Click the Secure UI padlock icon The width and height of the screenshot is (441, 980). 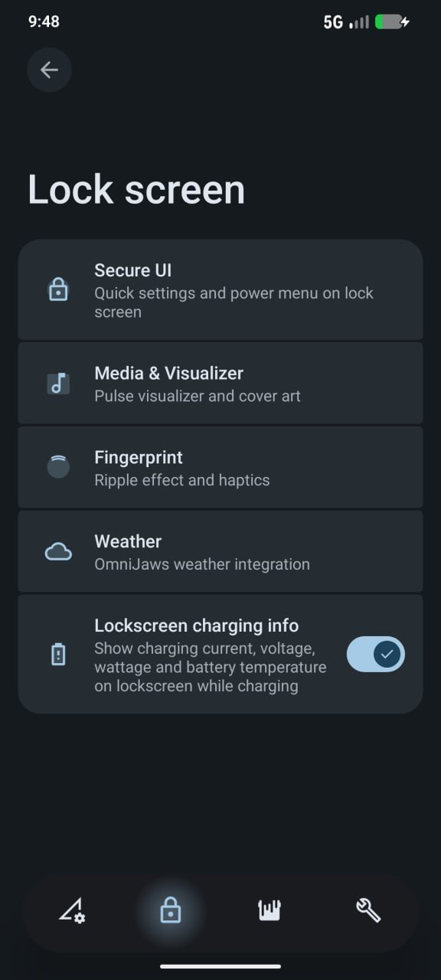(58, 289)
